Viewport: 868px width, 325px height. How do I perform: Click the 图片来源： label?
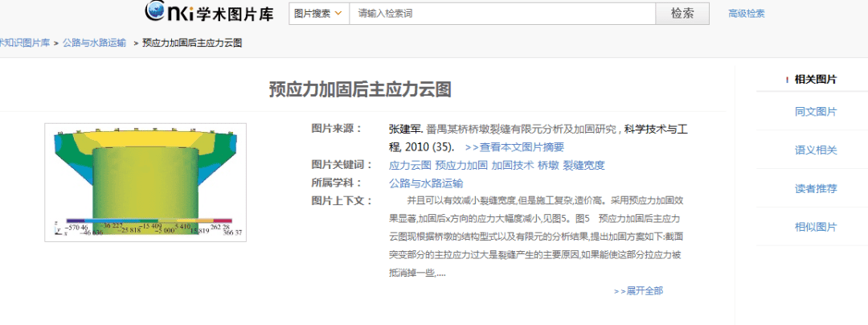click(337, 129)
